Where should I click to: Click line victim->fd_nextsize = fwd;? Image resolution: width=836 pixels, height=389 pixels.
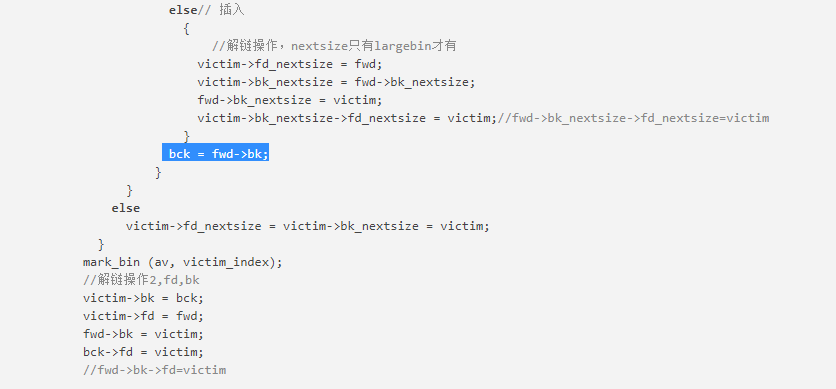tap(290, 64)
